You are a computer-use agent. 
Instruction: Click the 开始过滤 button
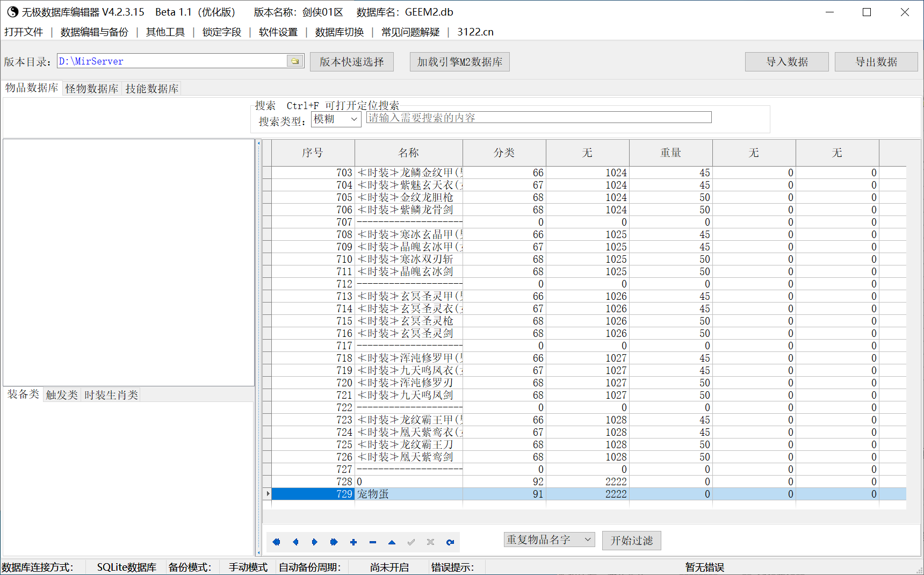tap(632, 541)
